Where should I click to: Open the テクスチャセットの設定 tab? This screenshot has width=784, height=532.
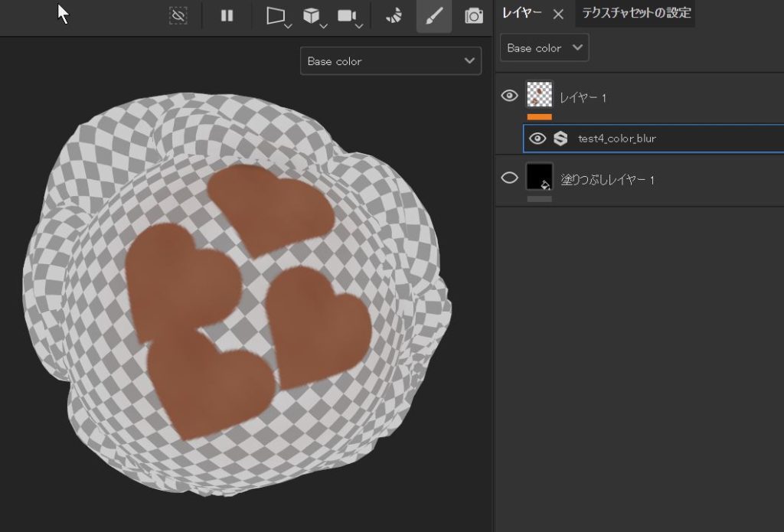tap(635, 13)
